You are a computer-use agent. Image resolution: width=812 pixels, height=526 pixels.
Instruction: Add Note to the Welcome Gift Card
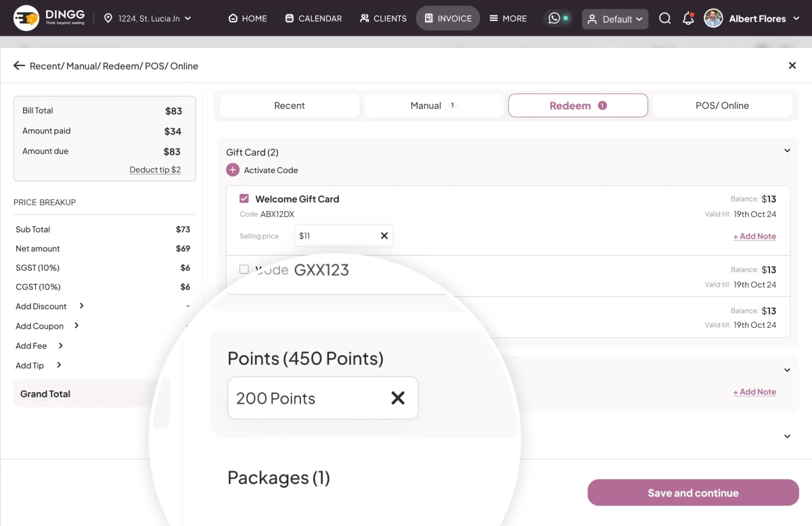point(754,236)
